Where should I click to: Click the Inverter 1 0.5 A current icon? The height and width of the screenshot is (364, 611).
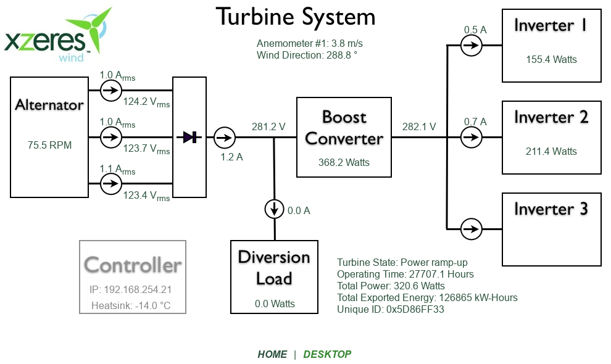click(x=472, y=45)
